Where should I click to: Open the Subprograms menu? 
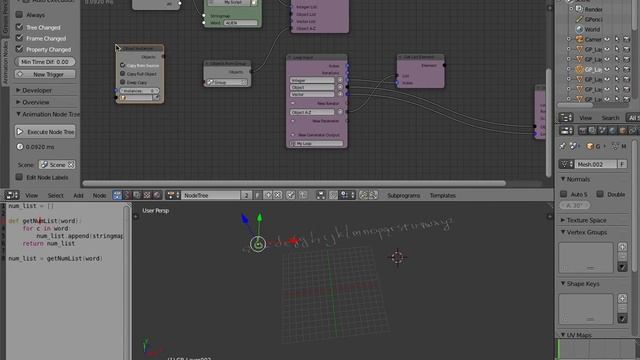coord(404,196)
